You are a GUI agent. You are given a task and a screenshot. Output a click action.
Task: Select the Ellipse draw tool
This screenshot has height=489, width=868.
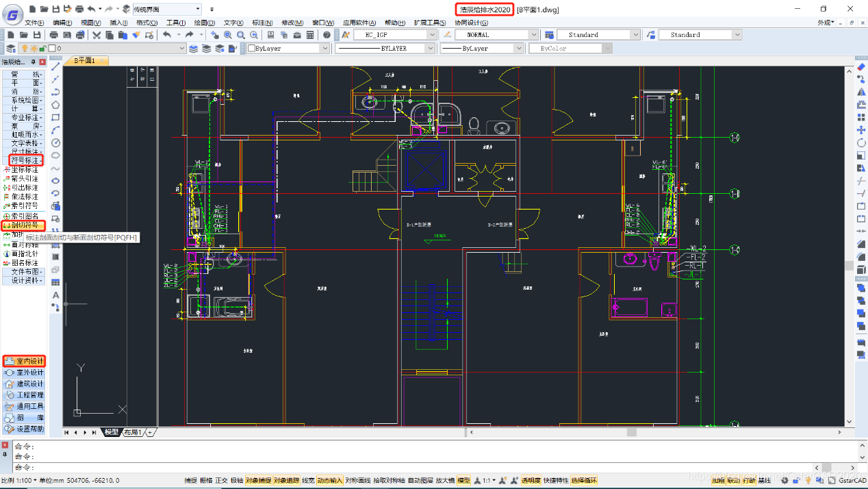click(x=55, y=181)
